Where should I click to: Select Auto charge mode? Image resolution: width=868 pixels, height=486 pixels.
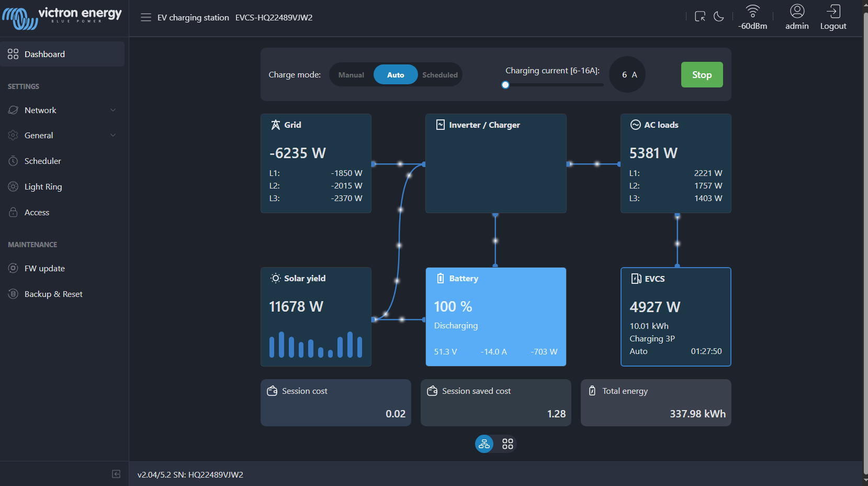tap(396, 75)
